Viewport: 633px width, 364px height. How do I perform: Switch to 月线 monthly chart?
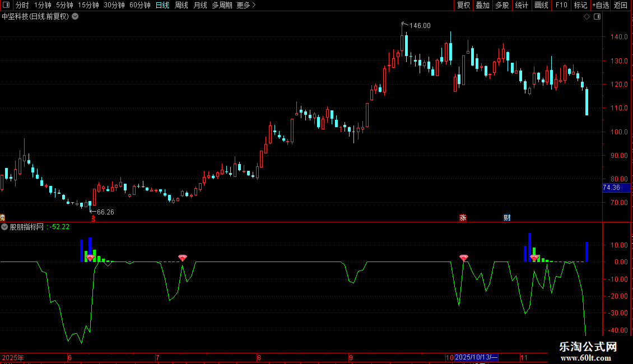click(x=200, y=5)
